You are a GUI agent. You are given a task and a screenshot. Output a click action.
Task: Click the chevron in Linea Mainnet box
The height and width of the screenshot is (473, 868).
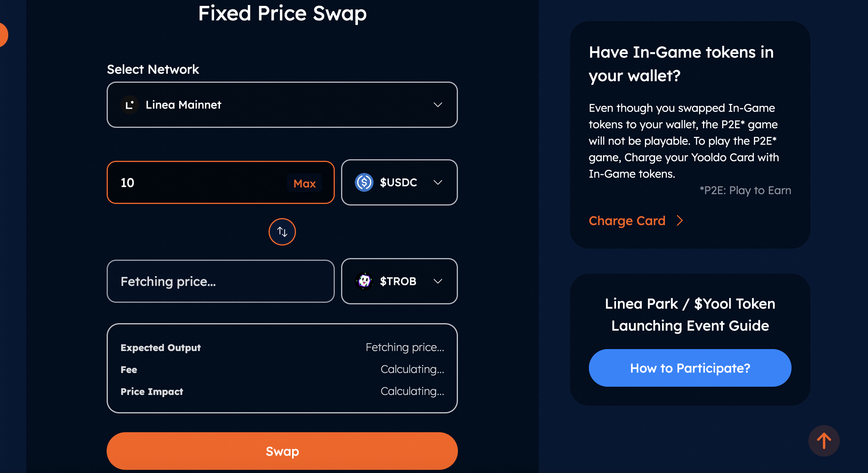coord(438,105)
